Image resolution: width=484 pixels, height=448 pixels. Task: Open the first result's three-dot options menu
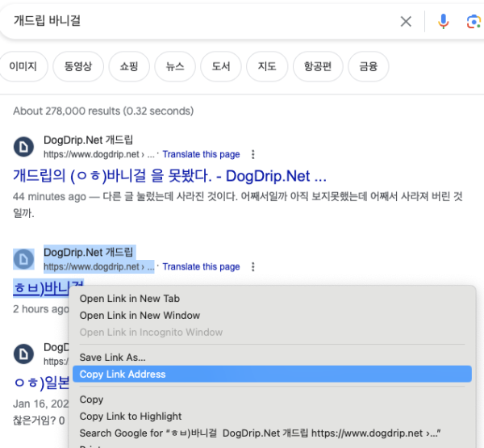(x=253, y=154)
